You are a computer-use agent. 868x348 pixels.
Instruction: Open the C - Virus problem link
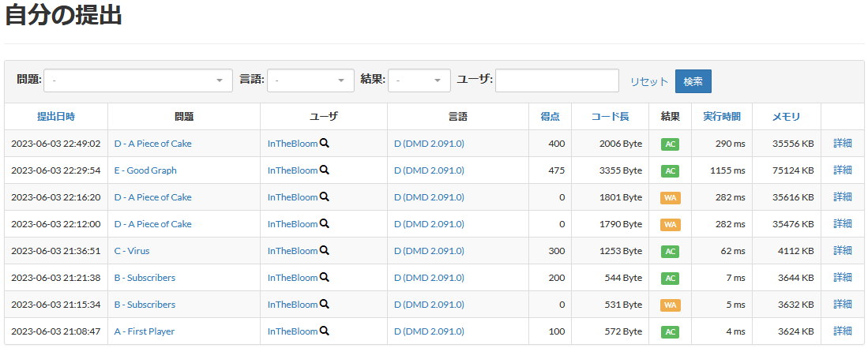[132, 251]
